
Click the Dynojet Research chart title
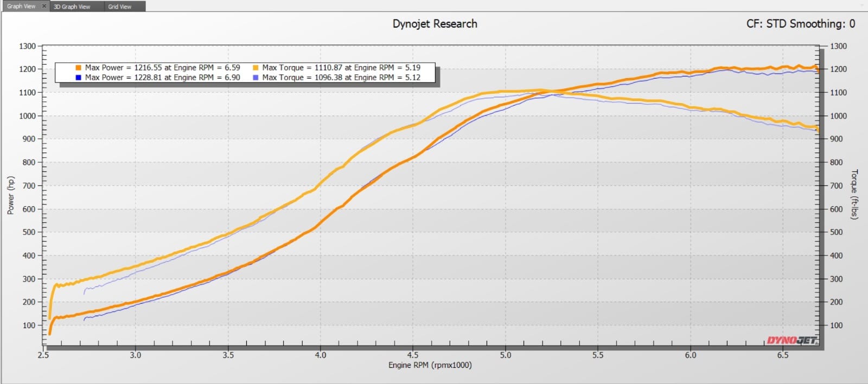pos(435,24)
